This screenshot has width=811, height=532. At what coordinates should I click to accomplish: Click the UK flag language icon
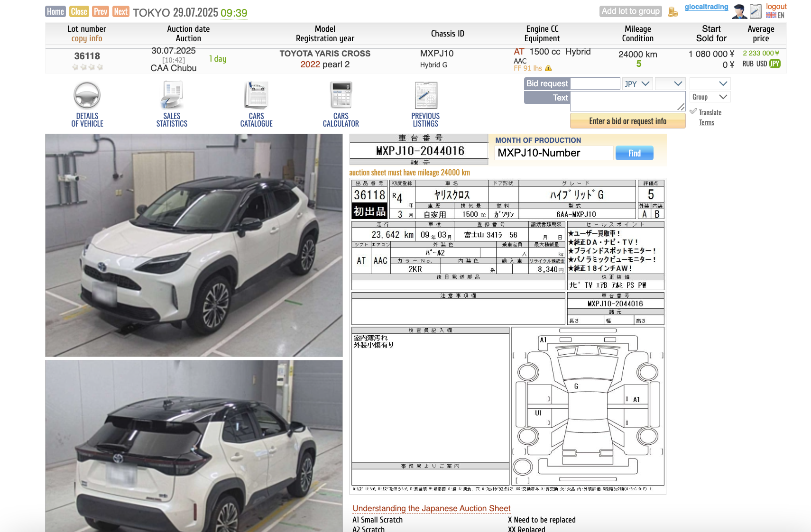coord(771,15)
